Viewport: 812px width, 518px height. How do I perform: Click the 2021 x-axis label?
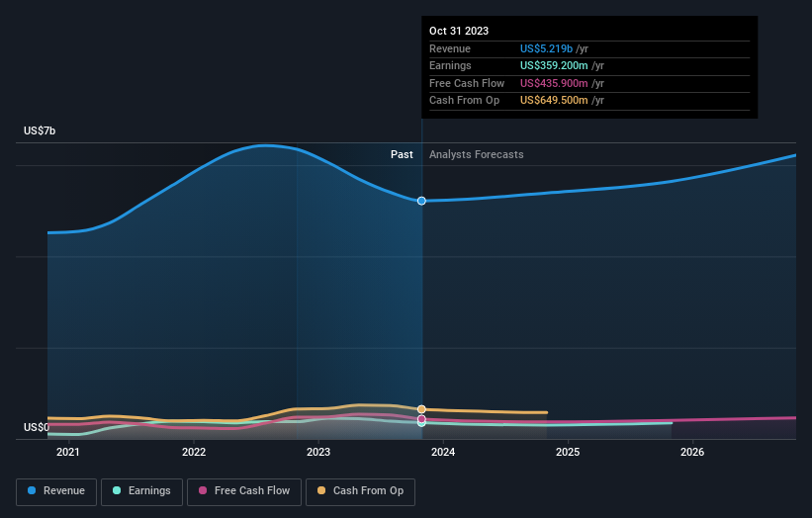(68, 452)
